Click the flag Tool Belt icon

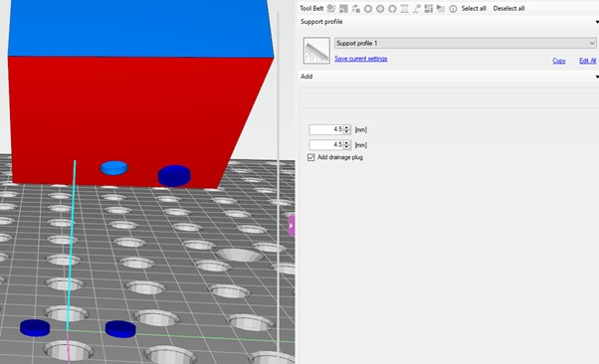click(441, 8)
